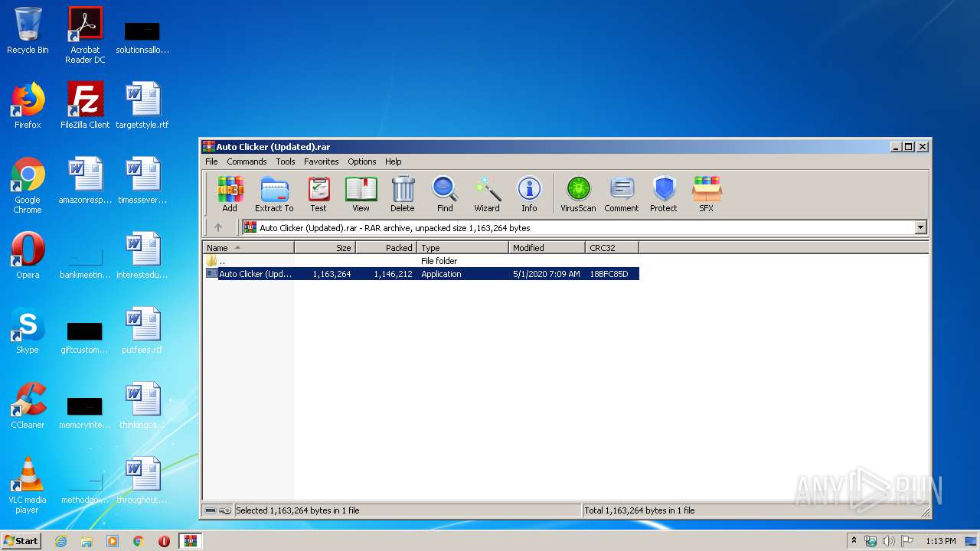This screenshot has width=980, height=551.
Task: Expand the archive path dropdown
Action: click(x=920, y=227)
